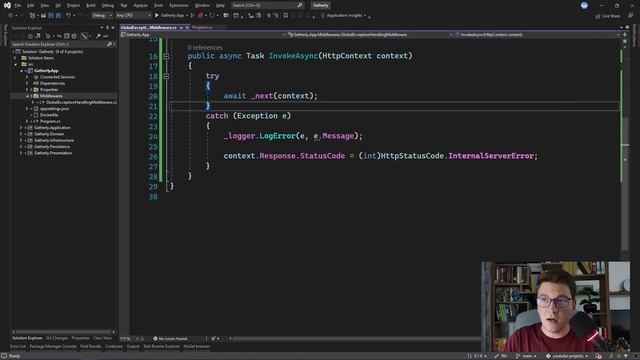Open the Extensions menu
Viewport: 640px width, 360px height.
[179, 5]
